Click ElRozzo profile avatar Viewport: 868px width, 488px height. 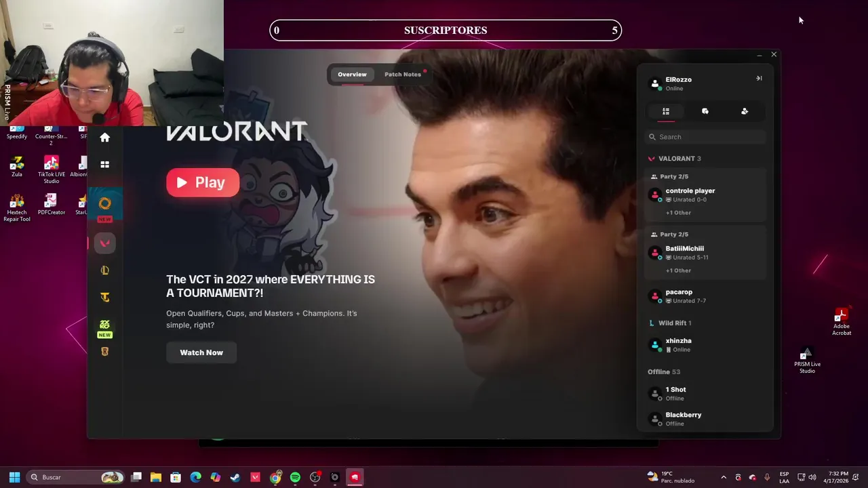pyautogui.click(x=655, y=84)
